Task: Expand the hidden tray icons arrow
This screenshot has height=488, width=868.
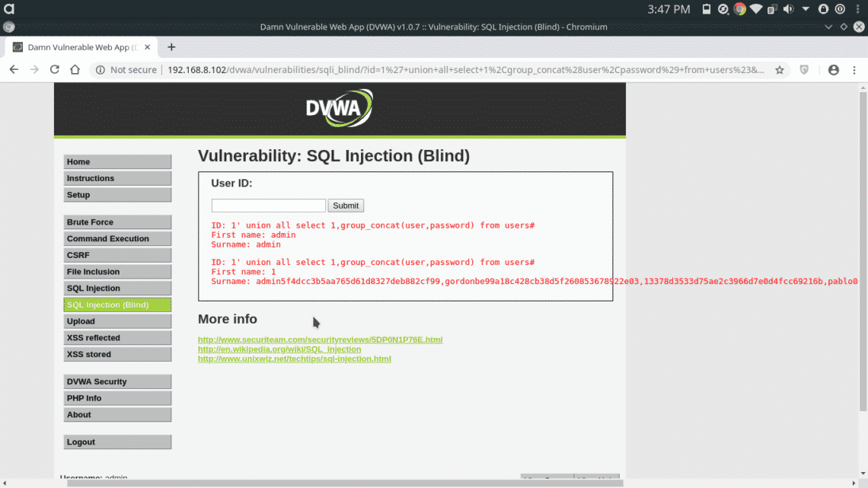Action: click(806, 9)
